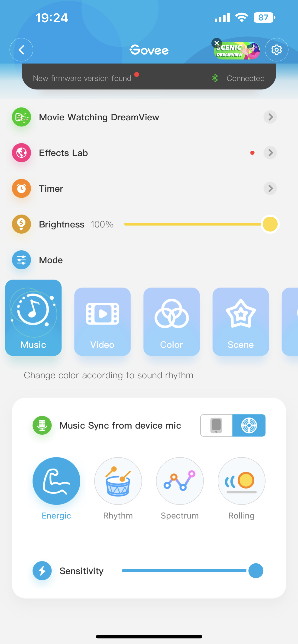The height and width of the screenshot is (644, 298).
Task: Tap the Timer alarm clock icon
Action: 22,188
